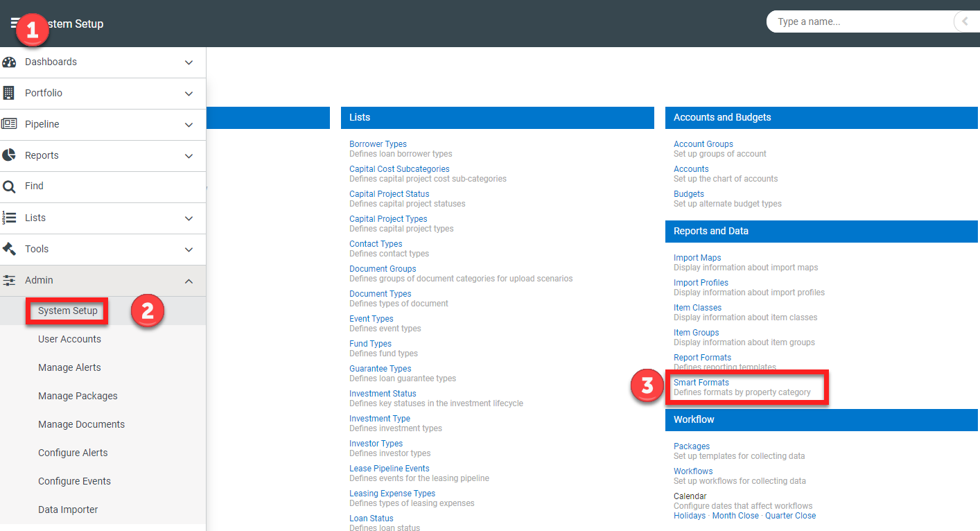Click the Borrower Types link
980x531 pixels.
point(378,143)
